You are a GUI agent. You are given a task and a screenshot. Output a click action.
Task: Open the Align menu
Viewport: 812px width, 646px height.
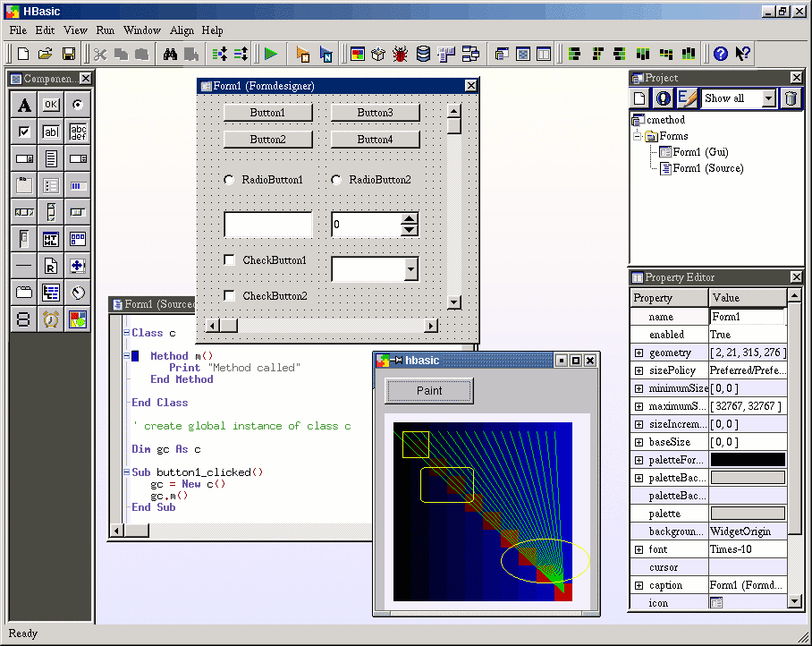[x=182, y=30]
